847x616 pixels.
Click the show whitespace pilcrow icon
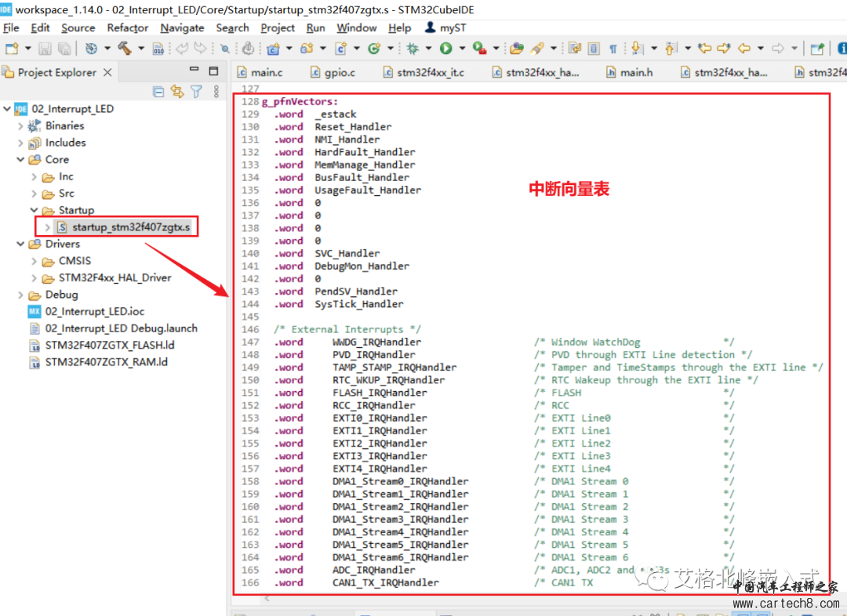pos(613,49)
